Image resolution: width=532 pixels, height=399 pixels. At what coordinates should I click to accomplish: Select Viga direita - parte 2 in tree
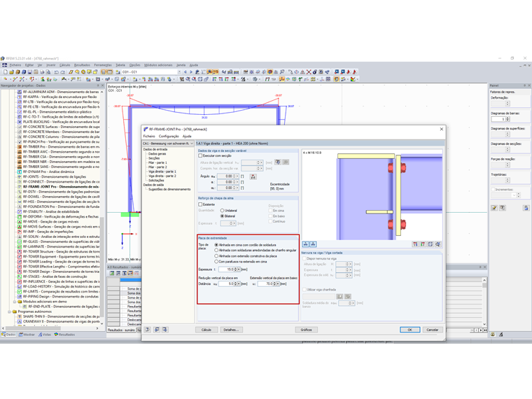click(162, 176)
